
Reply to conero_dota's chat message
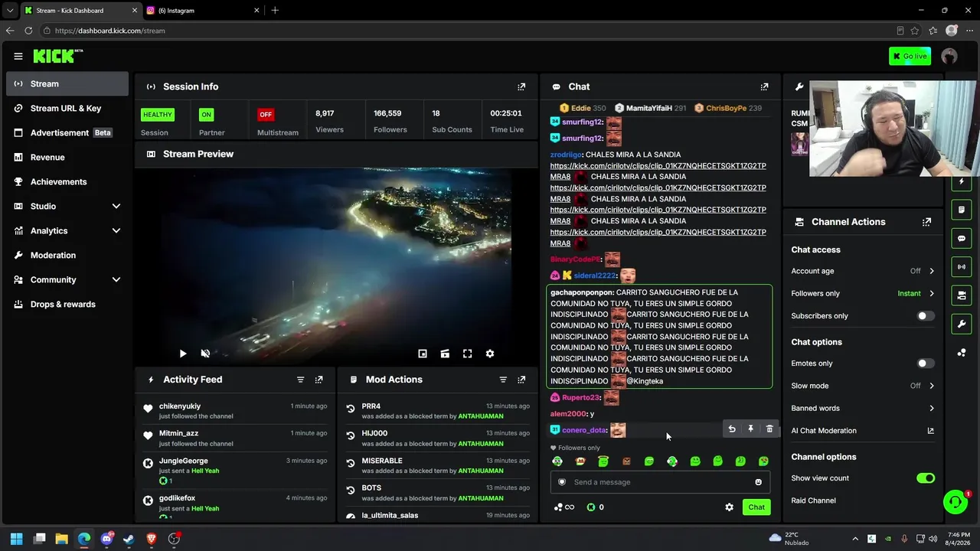(732, 429)
